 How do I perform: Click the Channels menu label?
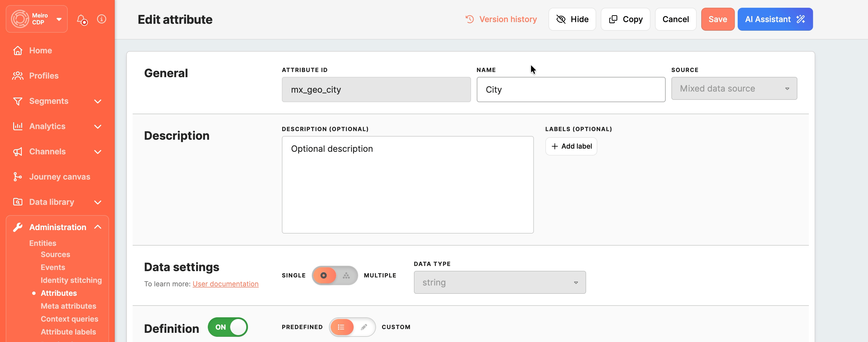click(48, 151)
